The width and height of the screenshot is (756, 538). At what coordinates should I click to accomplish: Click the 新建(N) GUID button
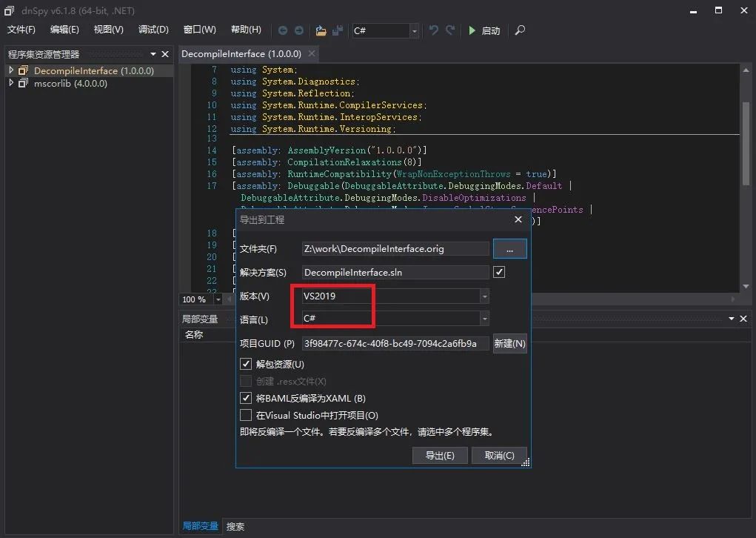[x=509, y=343]
